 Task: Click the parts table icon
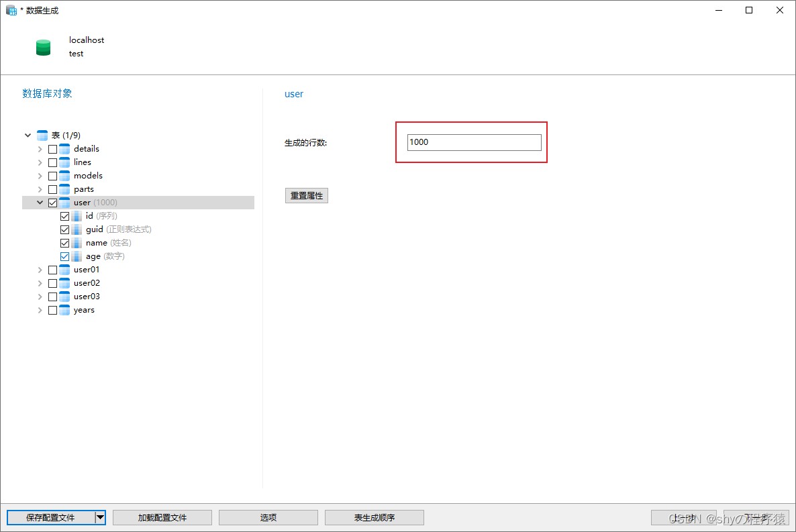pos(64,189)
